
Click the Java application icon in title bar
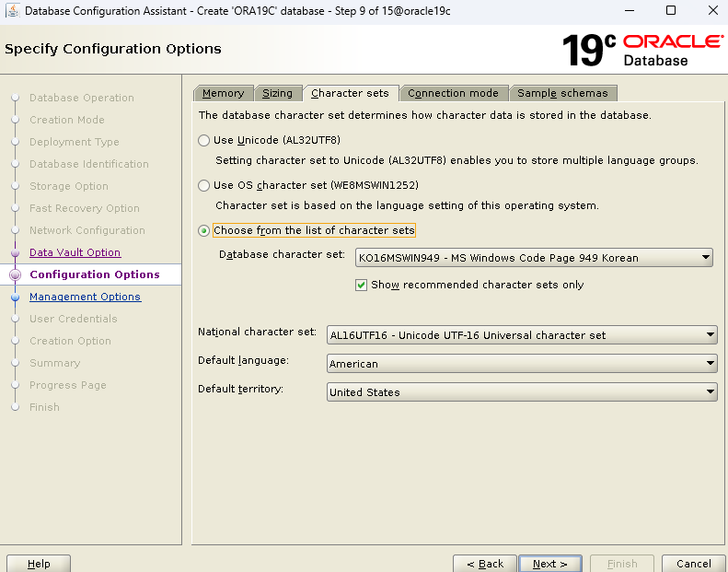click(13, 10)
